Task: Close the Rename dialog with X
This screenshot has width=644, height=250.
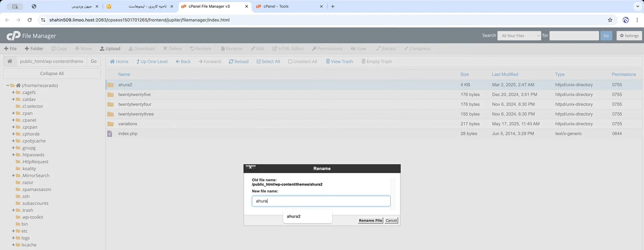Action: (x=250, y=167)
